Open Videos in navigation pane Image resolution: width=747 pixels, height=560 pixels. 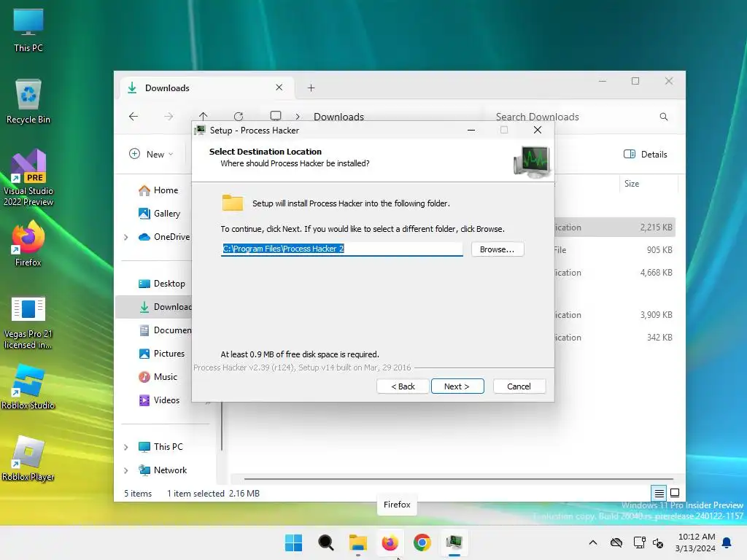point(159,400)
